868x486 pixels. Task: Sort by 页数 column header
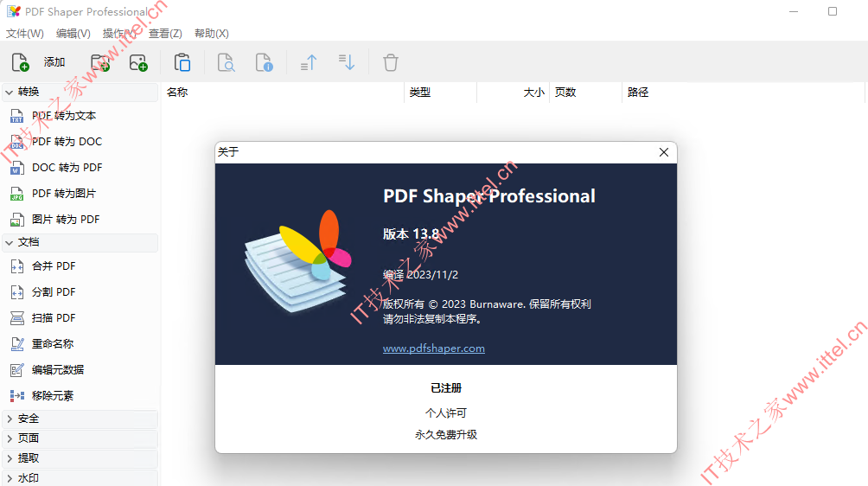tap(585, 93)
